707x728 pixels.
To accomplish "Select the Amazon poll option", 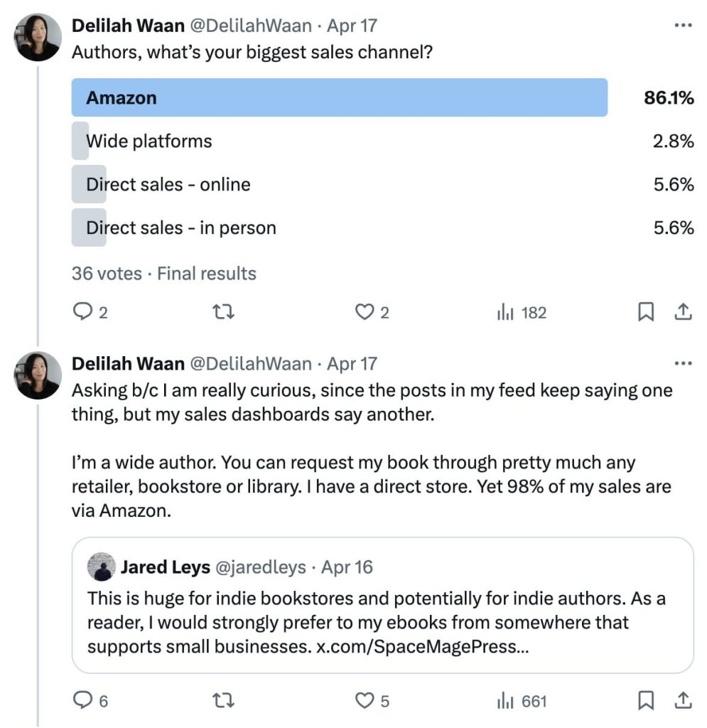I will pos(339,98).
